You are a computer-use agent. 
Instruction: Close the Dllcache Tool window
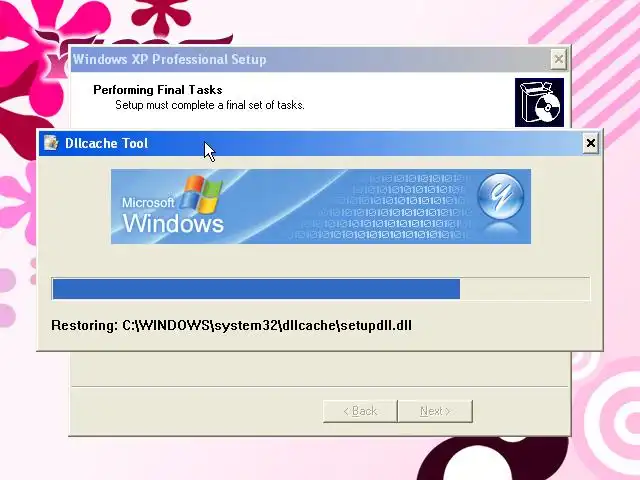tap(590, 143)
